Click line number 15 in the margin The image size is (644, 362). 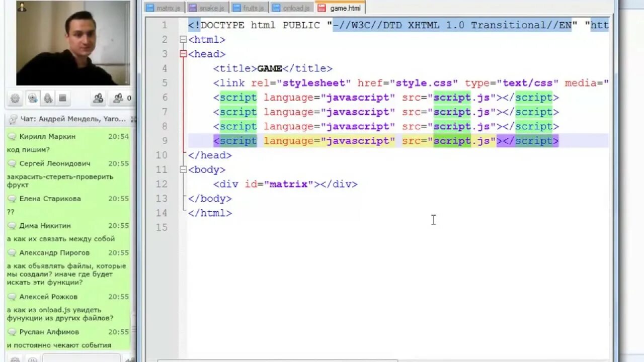[x=161, y=227]
